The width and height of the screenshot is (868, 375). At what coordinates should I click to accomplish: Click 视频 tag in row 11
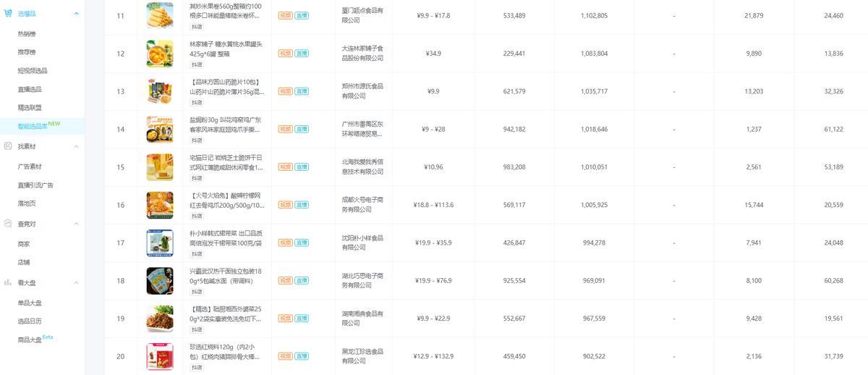(x=285, y=15)
